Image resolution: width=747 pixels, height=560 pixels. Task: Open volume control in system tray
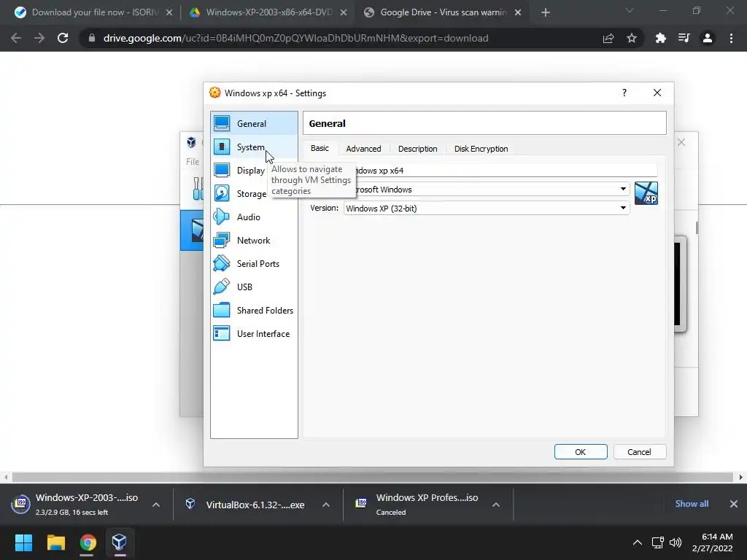coord(676,542)
